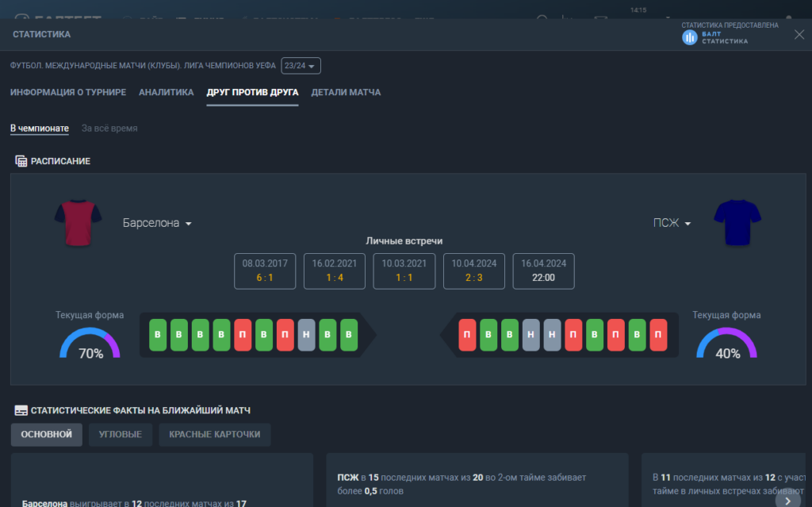Switch to Красные карточки facts

point(214,435)
